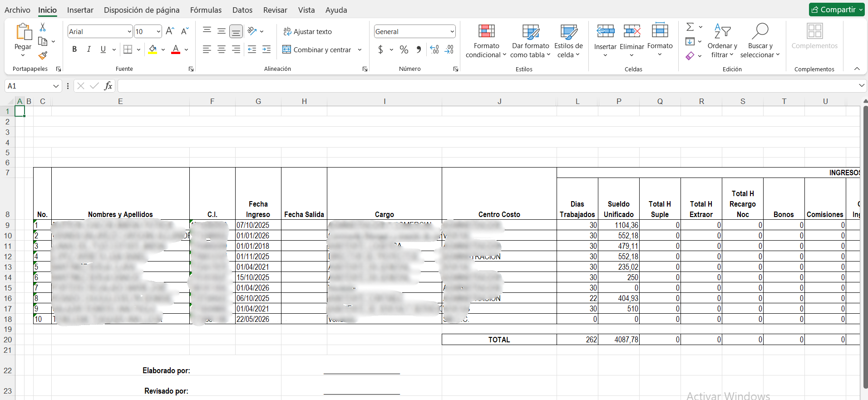Apply the yellow fill color swatch
This screenshot has width=868, height=400.
(153, 49)
